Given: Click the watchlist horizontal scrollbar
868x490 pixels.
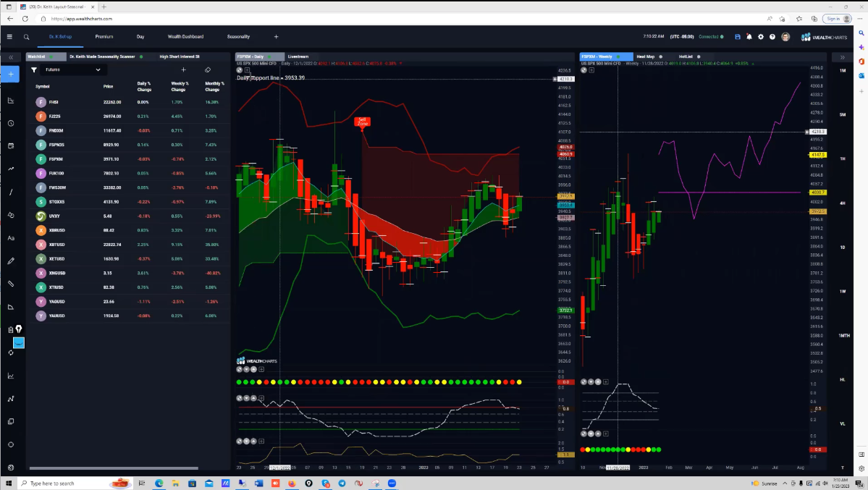Looking at the screenshot, I should (x=114, y=468).
